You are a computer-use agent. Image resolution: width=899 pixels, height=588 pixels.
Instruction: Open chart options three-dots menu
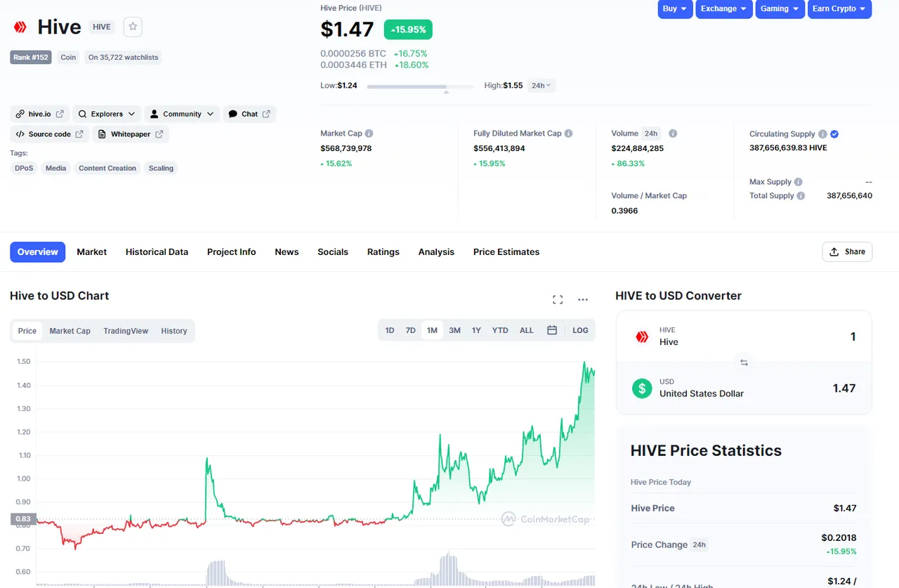tap(583, 300)
